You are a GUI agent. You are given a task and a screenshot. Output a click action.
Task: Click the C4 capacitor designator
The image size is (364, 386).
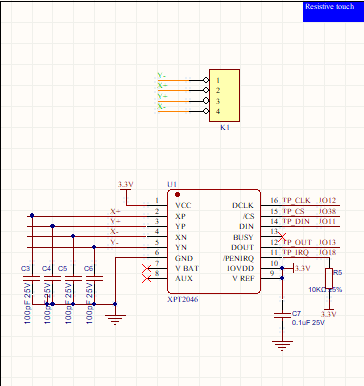tap(47, 268)
